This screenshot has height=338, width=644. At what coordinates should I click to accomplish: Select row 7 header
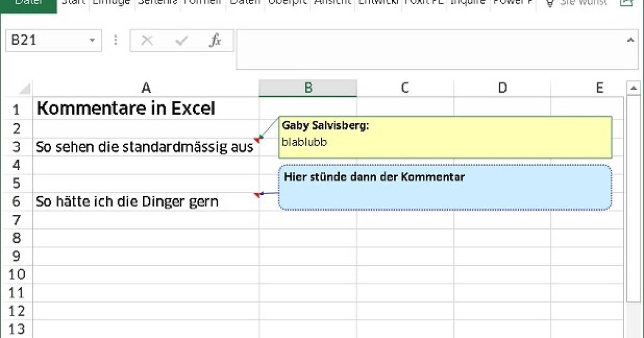coord(16,220)
